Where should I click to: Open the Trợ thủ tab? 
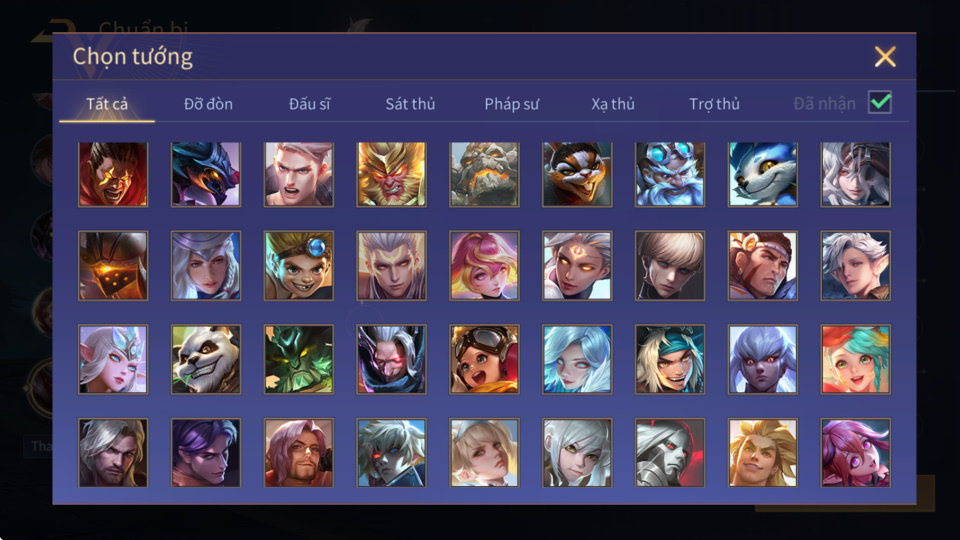click(x=714, y=104)
